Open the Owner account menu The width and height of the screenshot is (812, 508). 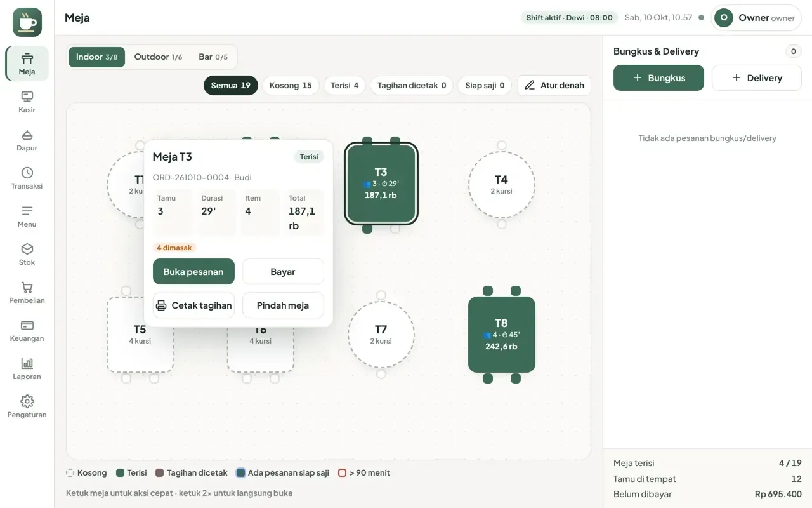point(756,18)
